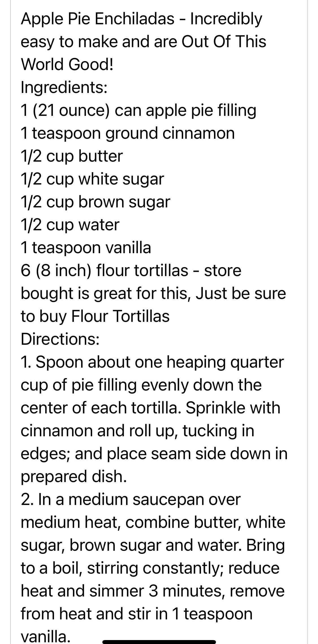Click the '1. Spoon about one heaping quarter' line

(152, 362)
